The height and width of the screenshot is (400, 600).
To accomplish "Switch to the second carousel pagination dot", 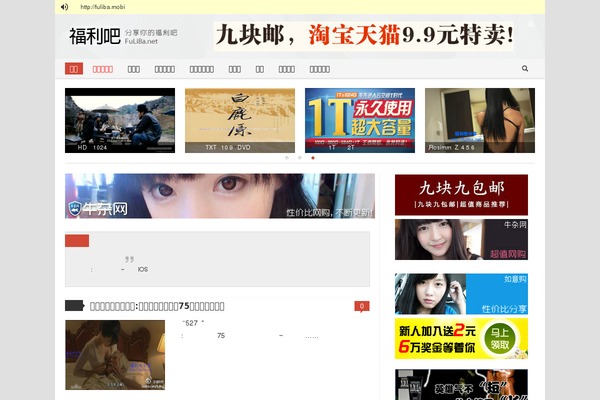I will point(300,158).
